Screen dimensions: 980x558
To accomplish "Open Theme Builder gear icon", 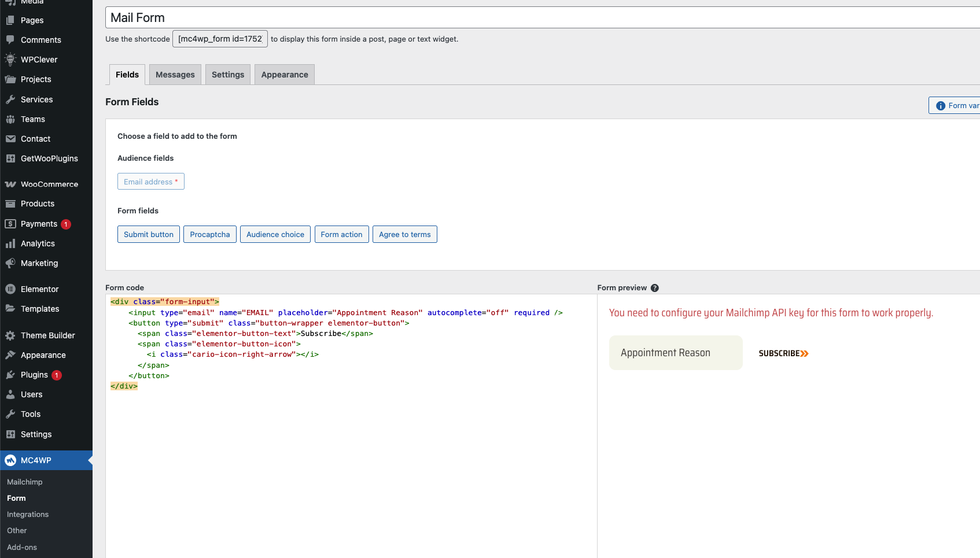I will tap(10, 335).
